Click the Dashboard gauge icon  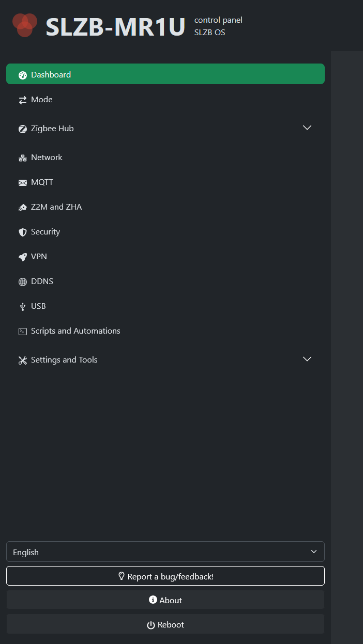click(23, 75)
